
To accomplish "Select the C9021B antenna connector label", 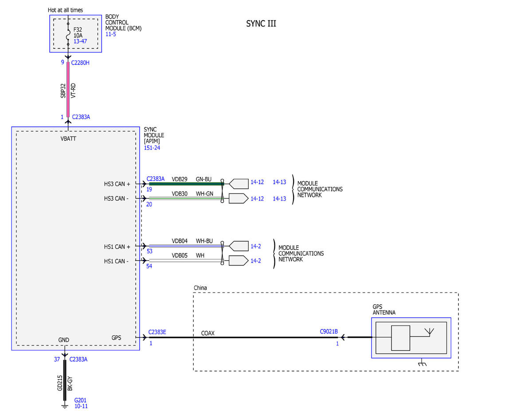I will (x=329, y=332).
